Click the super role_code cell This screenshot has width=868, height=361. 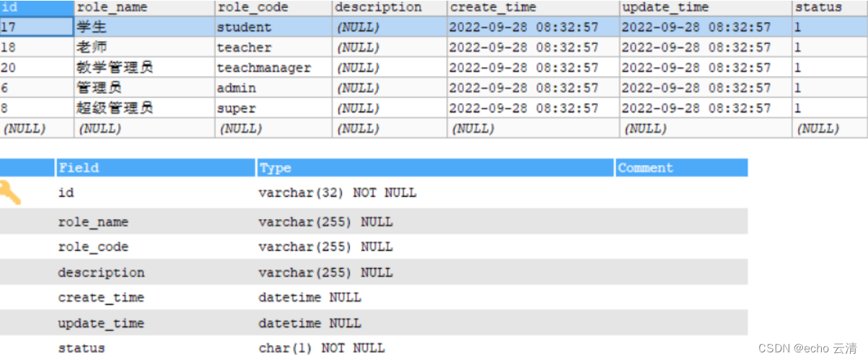[x=273, y=108]
